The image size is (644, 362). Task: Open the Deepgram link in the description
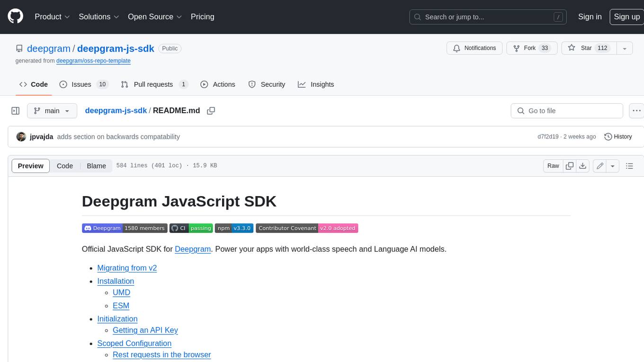(193, 249)
